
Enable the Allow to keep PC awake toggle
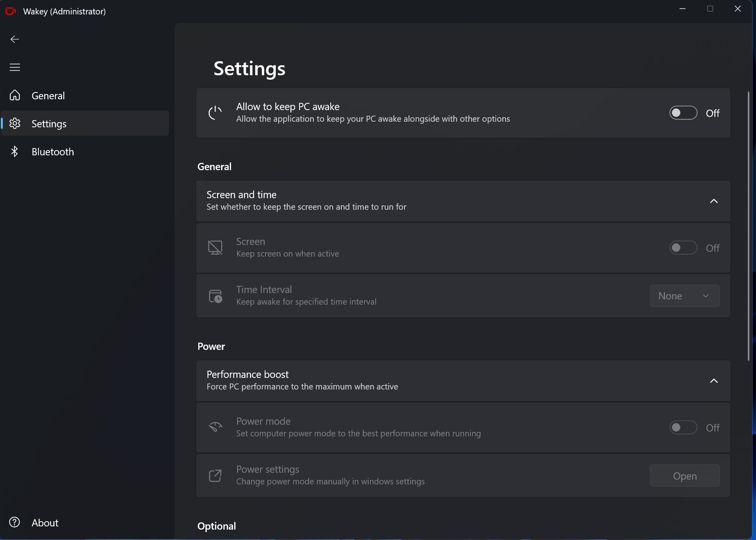(x=683, y=113)
